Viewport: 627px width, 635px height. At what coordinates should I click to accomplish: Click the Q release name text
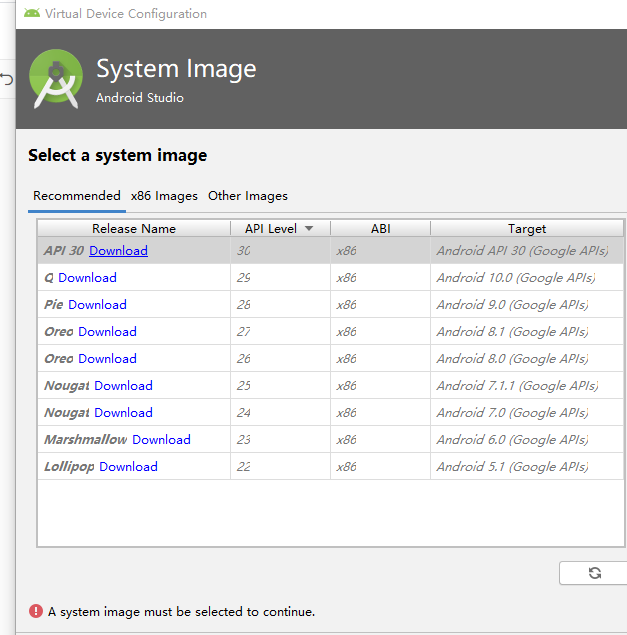pyautogui.click(x=49, y=278)
